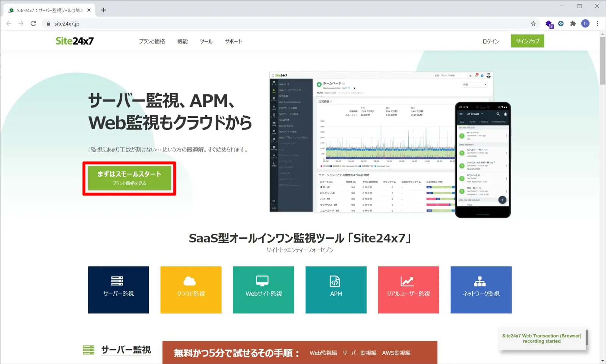Click the recording started notification
Image resolution: width=606 pixels, height=364 pixels.
click(x=542, y=339)
